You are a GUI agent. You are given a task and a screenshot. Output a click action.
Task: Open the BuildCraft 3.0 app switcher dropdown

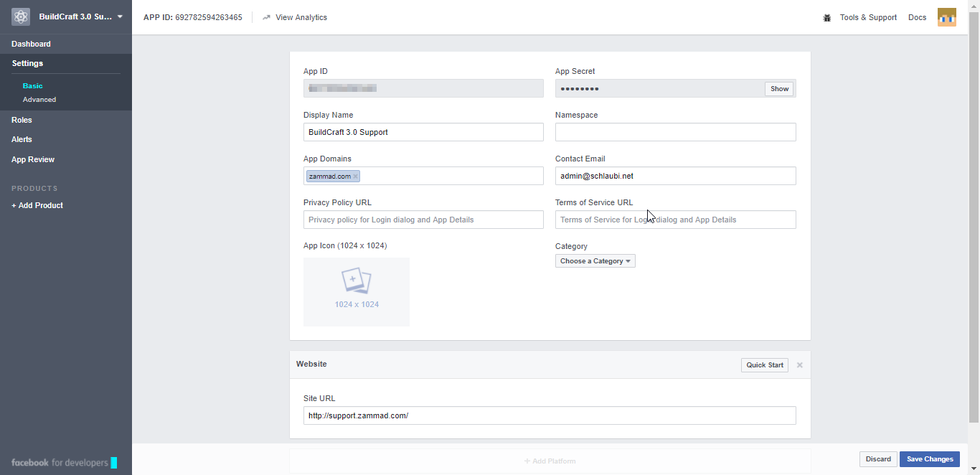pos(81,17)
